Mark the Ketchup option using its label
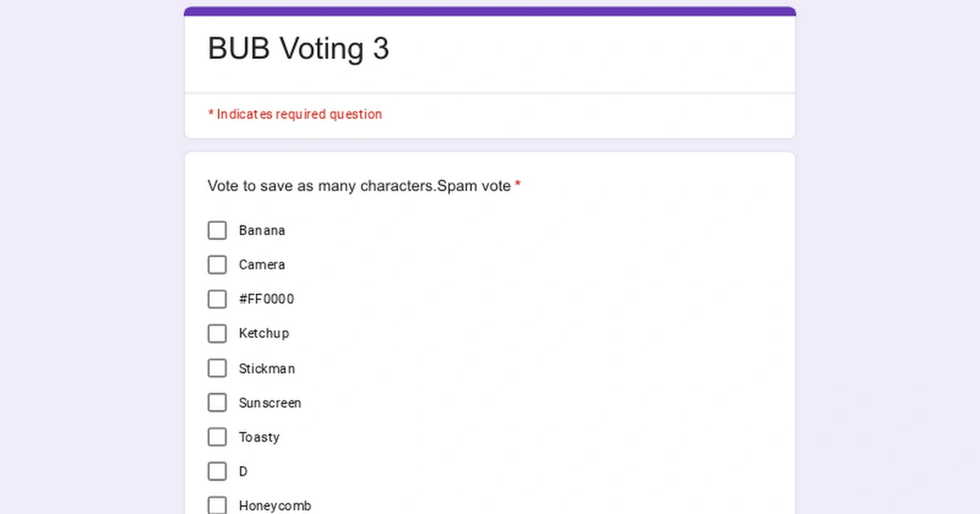This screenshot has width=980, height=514. click(263, 334)
